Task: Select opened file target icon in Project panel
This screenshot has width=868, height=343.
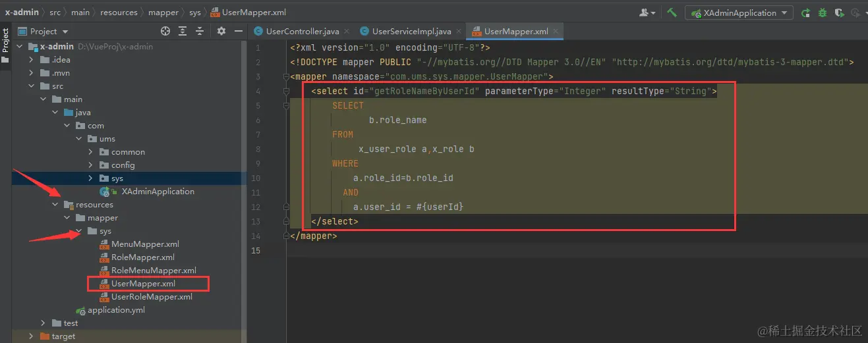Action: click(165, 31)
